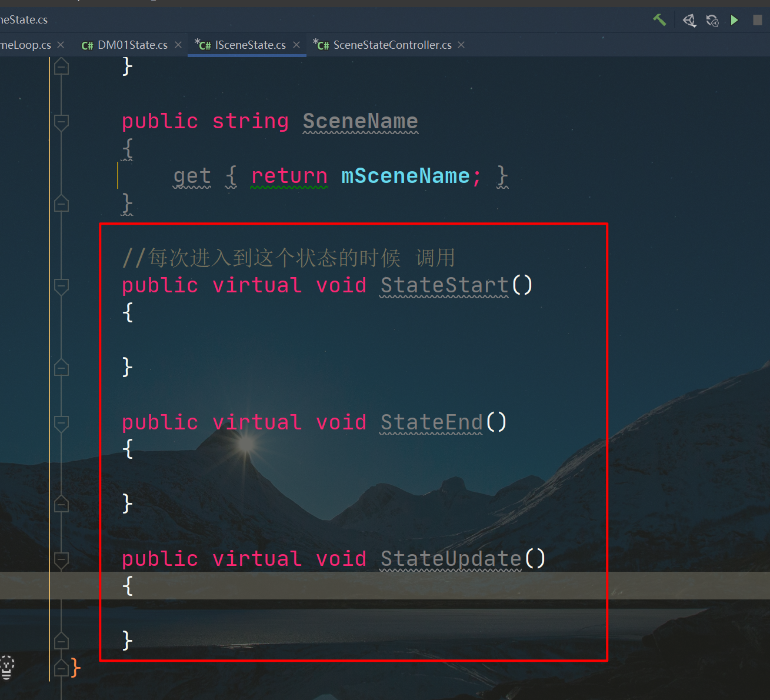Click the SceneName property identifier
This screenshot has width=770, height=700.
[x=360, y=121]
